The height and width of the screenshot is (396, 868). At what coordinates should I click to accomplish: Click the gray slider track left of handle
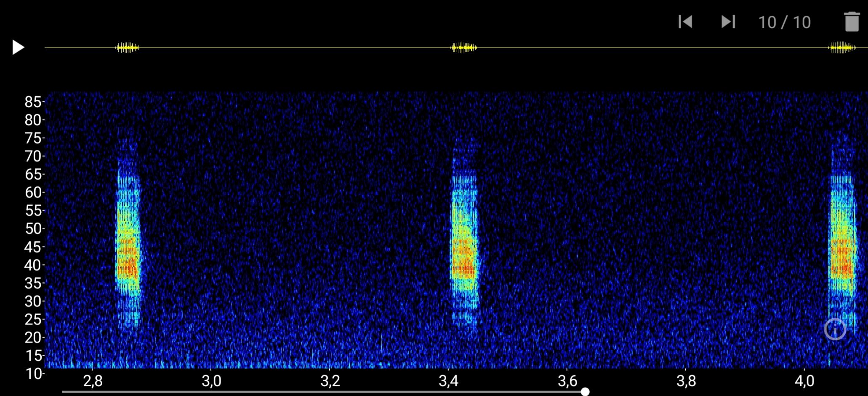click(320, 392)
